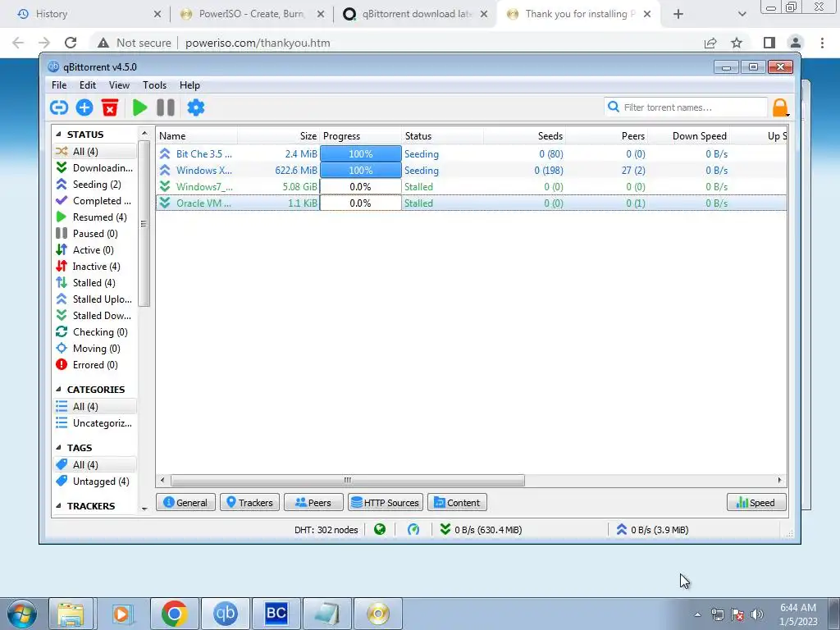The height and width of the screenshot is (630, 840).
Task: Select the Completed status filter
Action: click(x=95, y=201)
